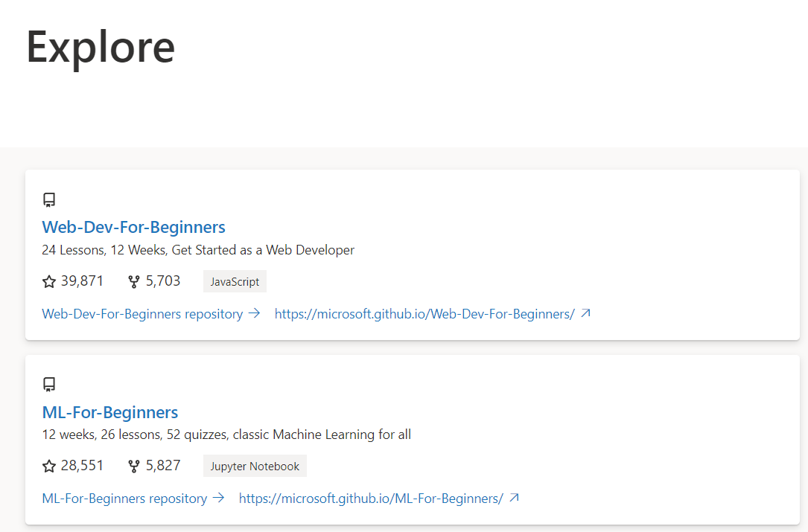Click the arrow after Web-Dev-For-Beginners repository
The image size is (808, 532).
tap(254, 313)
